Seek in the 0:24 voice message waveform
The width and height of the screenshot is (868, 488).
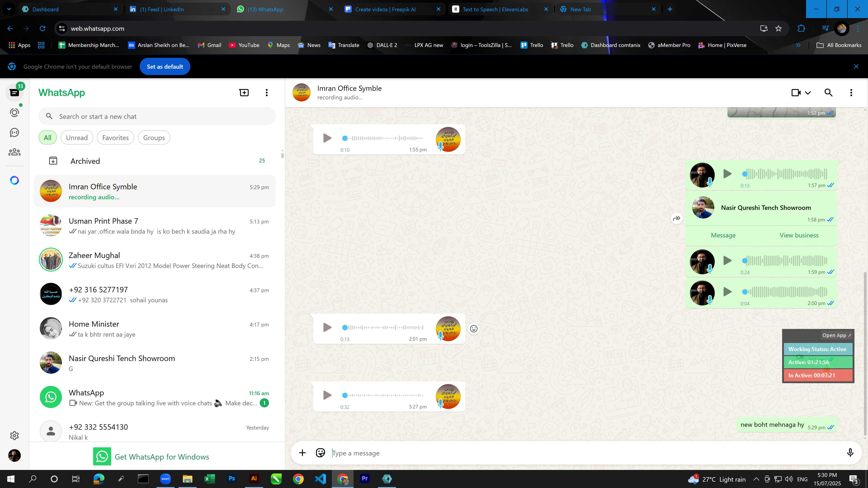pyautogui.click(x=785, y=261)
